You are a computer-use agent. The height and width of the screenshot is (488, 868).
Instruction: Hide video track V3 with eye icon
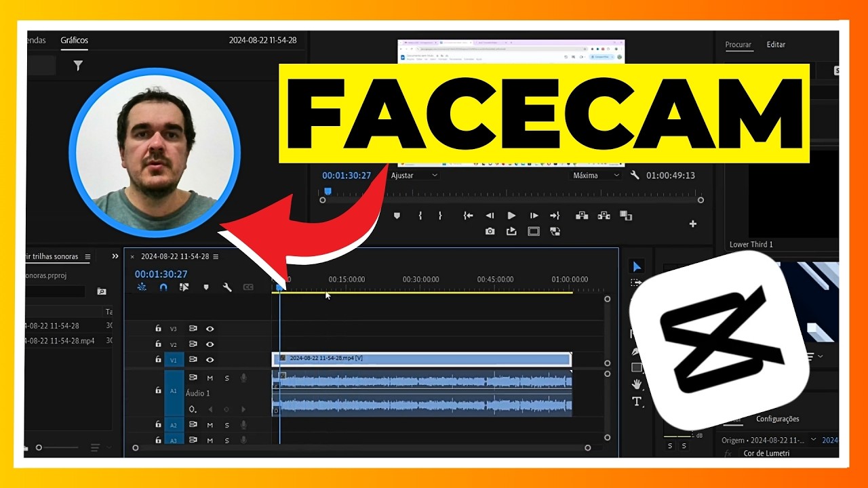[210, 329]
